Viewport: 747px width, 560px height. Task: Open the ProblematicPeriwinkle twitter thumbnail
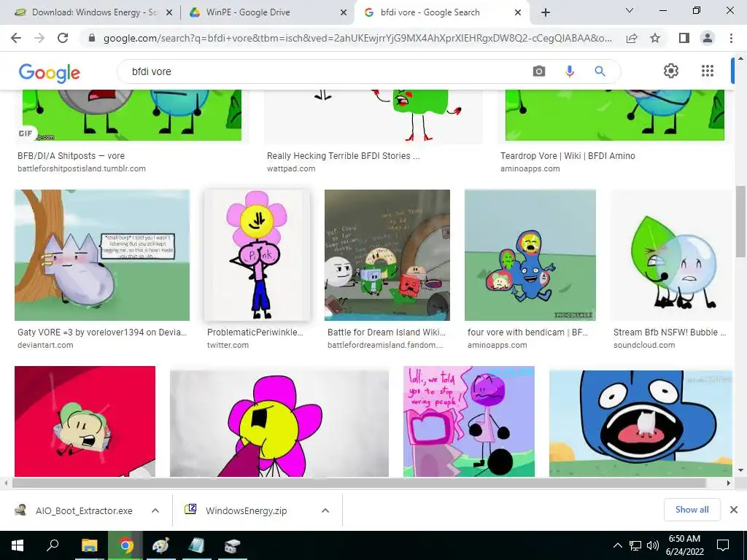pos(258,254)
